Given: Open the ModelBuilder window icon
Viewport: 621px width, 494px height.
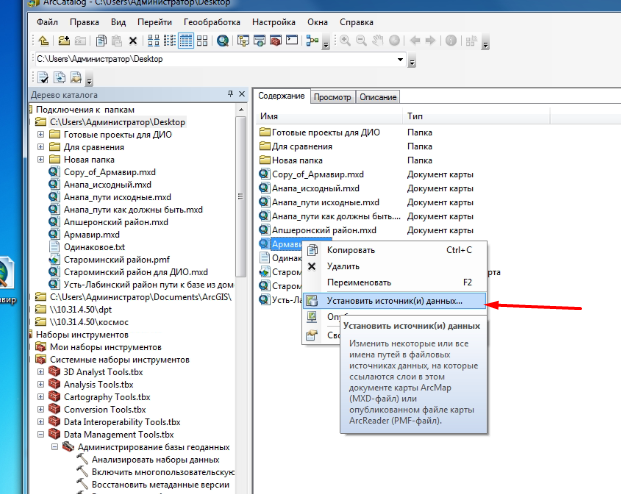Looking at the screenshot, I should (312, 40).
